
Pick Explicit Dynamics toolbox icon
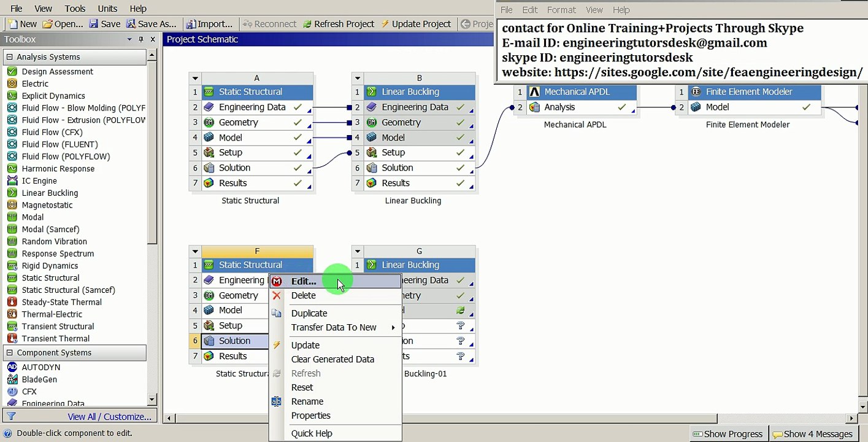[x=12, y=96]
